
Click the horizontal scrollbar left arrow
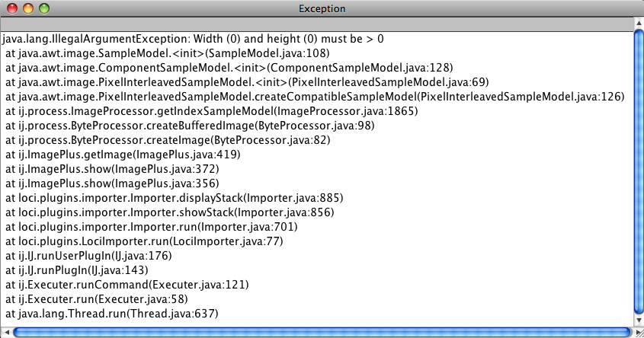(x=6, y=332)
